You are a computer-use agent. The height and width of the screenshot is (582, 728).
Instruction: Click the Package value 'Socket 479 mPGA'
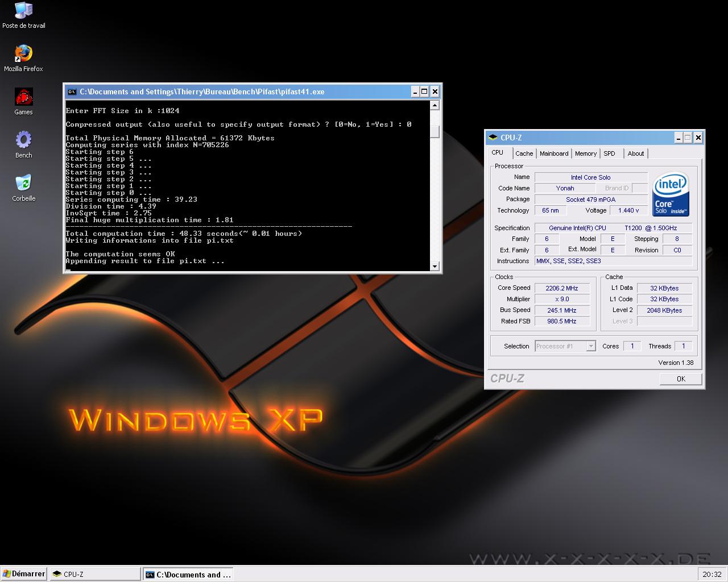click(x=591, y=199)
